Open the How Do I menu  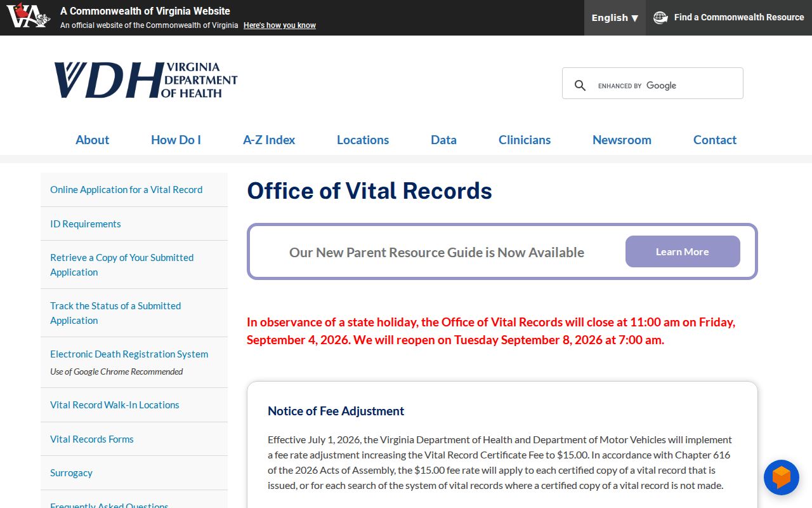coord(176,140)
